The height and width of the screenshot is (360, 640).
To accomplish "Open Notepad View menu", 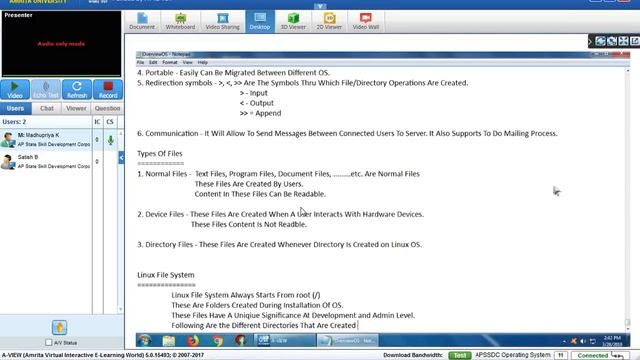I will 187,62.
